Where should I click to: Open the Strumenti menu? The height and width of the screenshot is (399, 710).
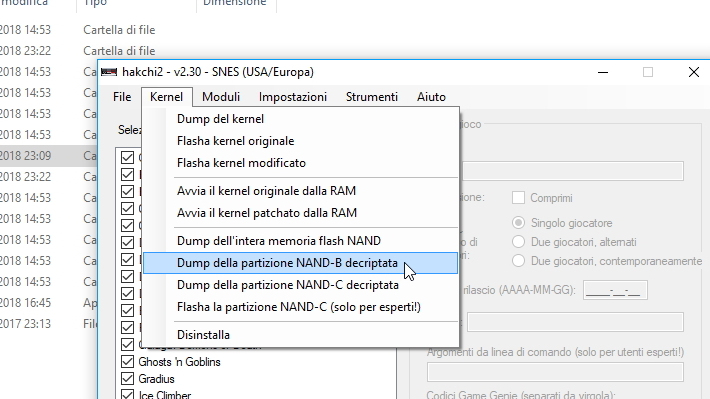point(372,97)
